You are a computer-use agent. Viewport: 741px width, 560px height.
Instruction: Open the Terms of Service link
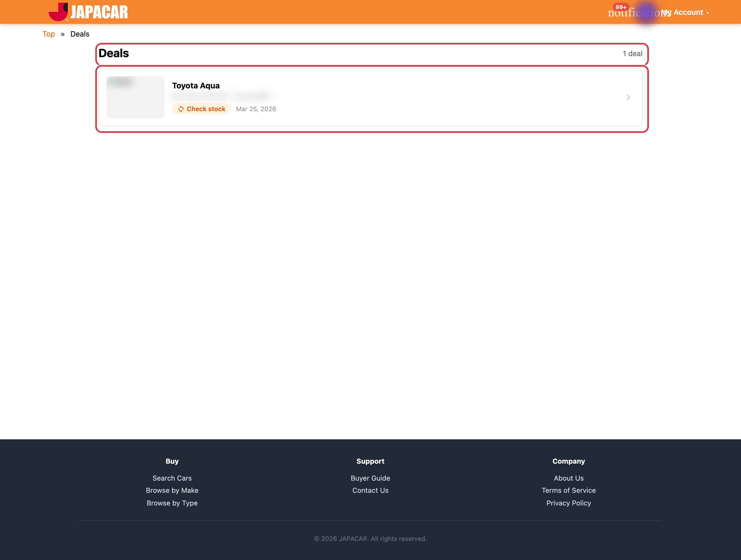pos(569,490)
